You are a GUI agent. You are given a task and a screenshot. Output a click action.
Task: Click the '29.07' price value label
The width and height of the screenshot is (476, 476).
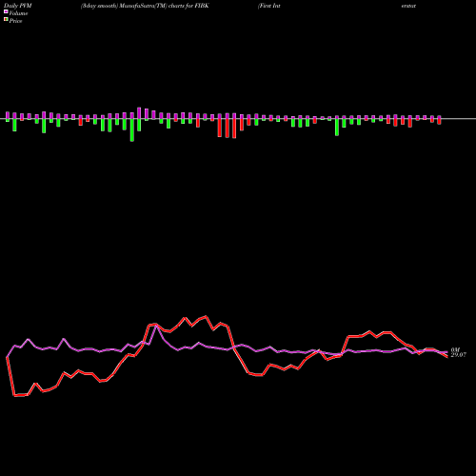point(458,355)
